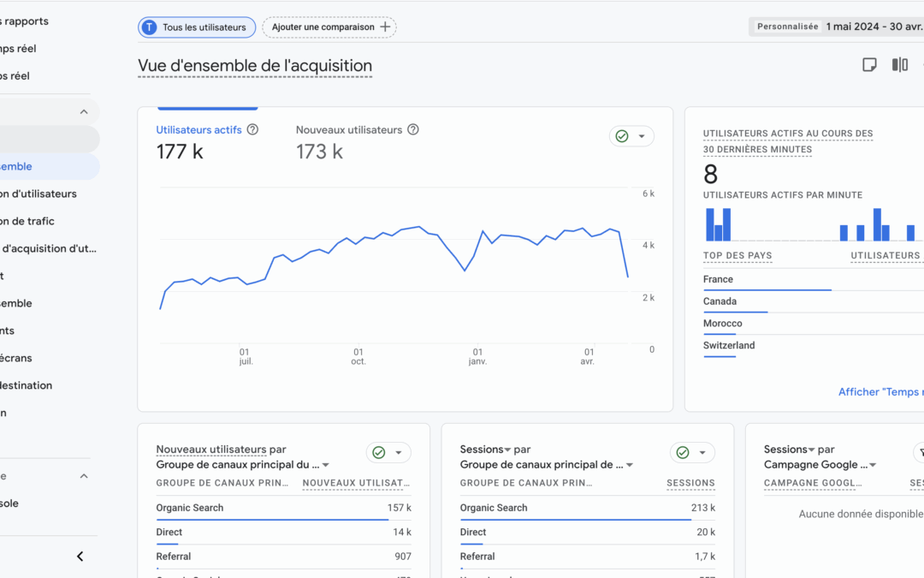This screenshot has width=924, height=578.
Task: Click the compare columns icon in header
Action: [x=900, y=65]
